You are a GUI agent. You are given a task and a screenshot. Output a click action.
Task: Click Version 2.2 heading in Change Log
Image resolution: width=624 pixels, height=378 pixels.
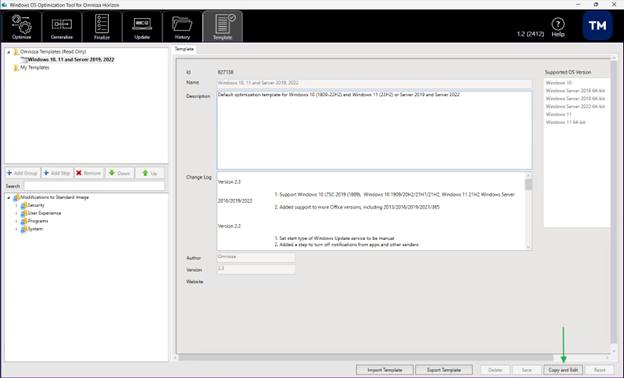click(x=229, y=226)
